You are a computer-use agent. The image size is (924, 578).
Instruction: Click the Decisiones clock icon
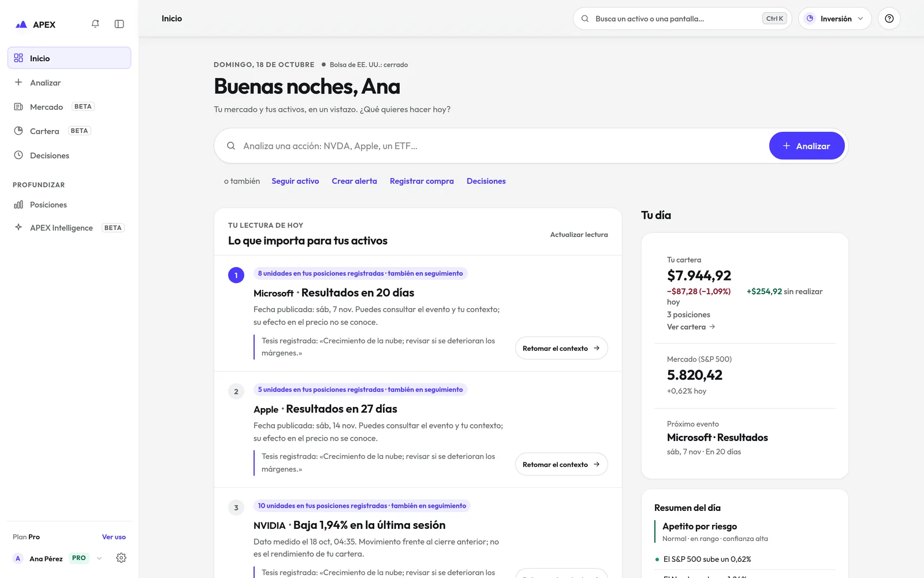[18, 155]
